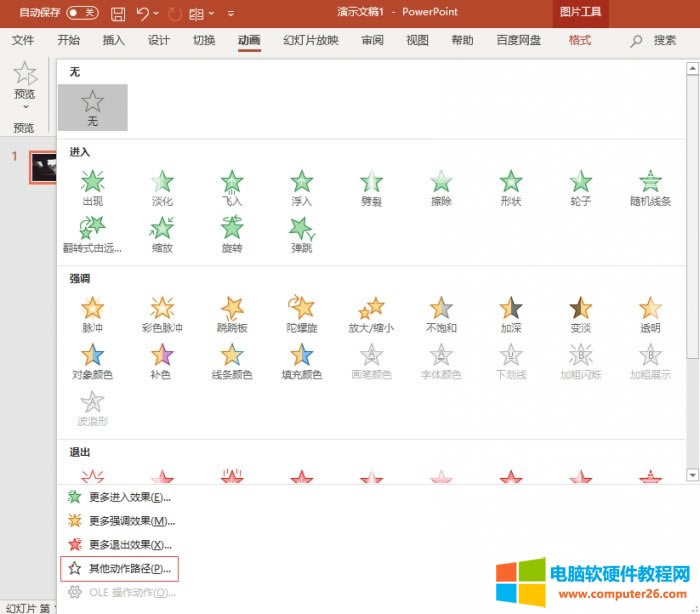Apply the 陀螺旋 (Spin) emphasis animation

(x=301, y=313)
